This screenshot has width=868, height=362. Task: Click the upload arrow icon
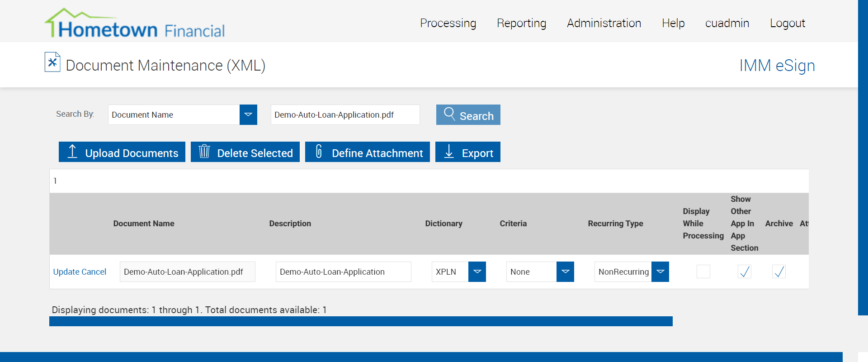pyautogui.click(x=72, y=152)
